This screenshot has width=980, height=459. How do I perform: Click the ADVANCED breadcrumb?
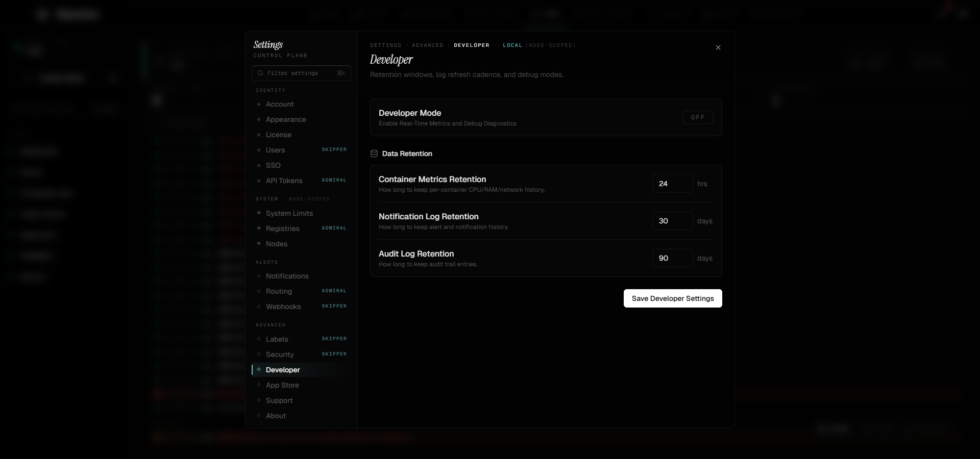[x=428, y=45]
